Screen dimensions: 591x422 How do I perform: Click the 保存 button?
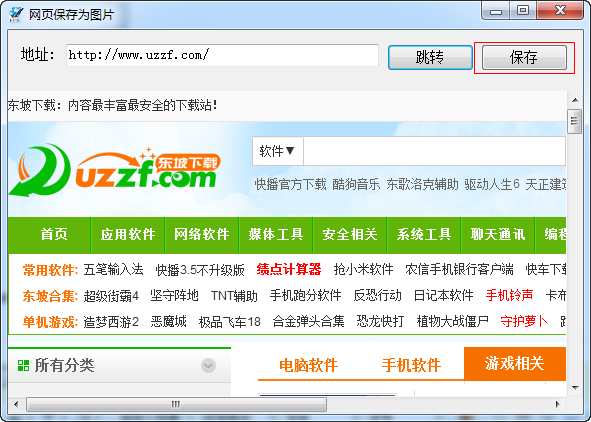(524, 57)
